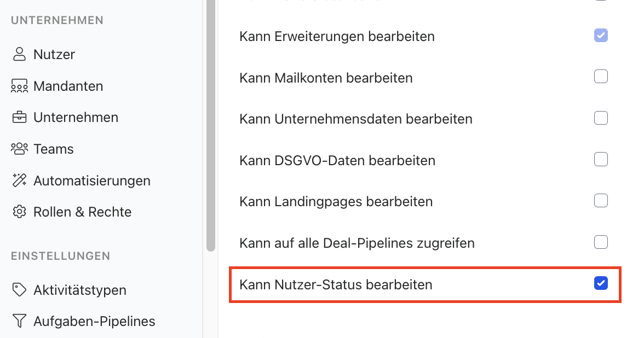Screen dimensions: 644x338
Task: Click the sidebar vertical scrollbar
Action: pos(211,126)
